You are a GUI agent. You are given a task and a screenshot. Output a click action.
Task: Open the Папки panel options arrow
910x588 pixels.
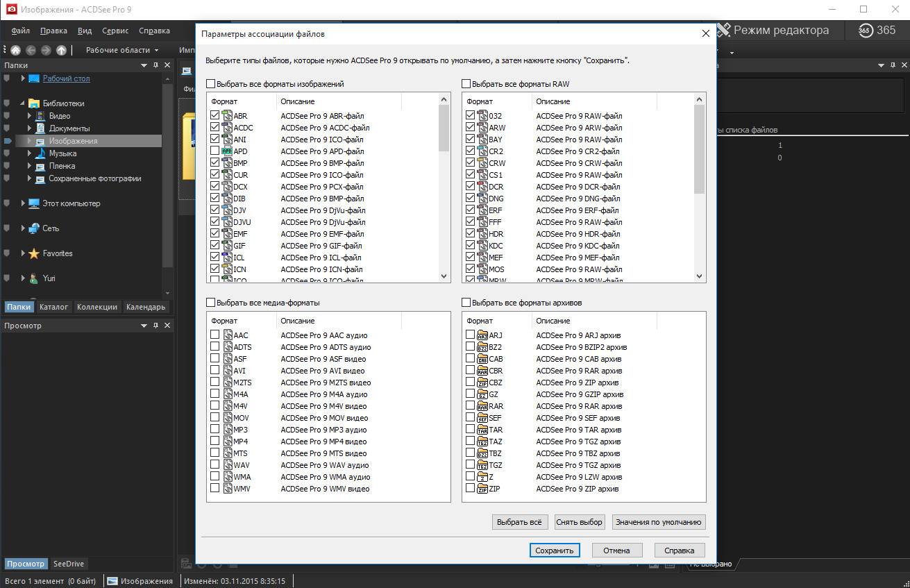point(144,65)
